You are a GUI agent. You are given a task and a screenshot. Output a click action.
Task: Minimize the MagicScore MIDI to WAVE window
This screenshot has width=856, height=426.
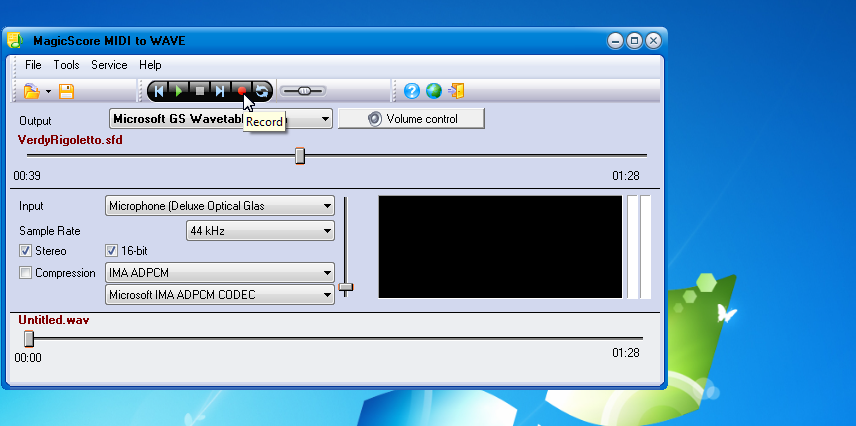615,40
